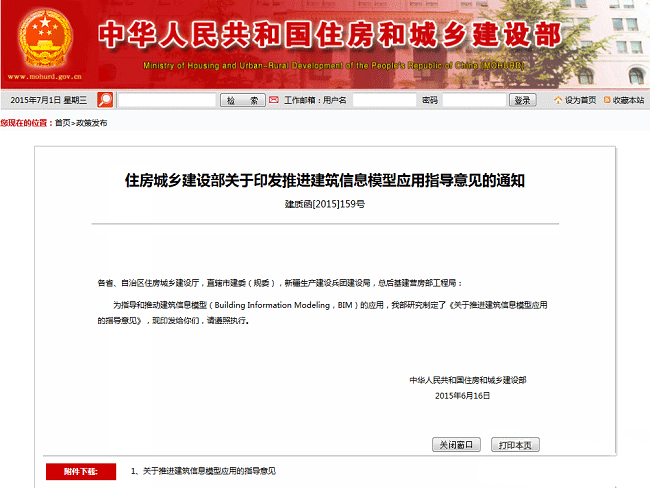650x488 pixels.
Task: Click the 关闭窗口 button
Action: pyautogui.click(x=456, y=445)
